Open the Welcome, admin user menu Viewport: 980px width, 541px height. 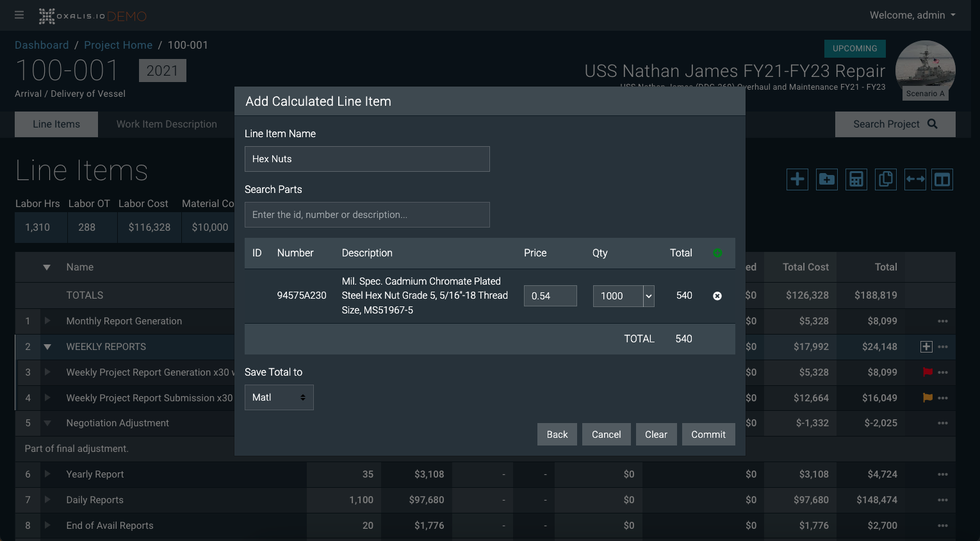click(912, 15)
